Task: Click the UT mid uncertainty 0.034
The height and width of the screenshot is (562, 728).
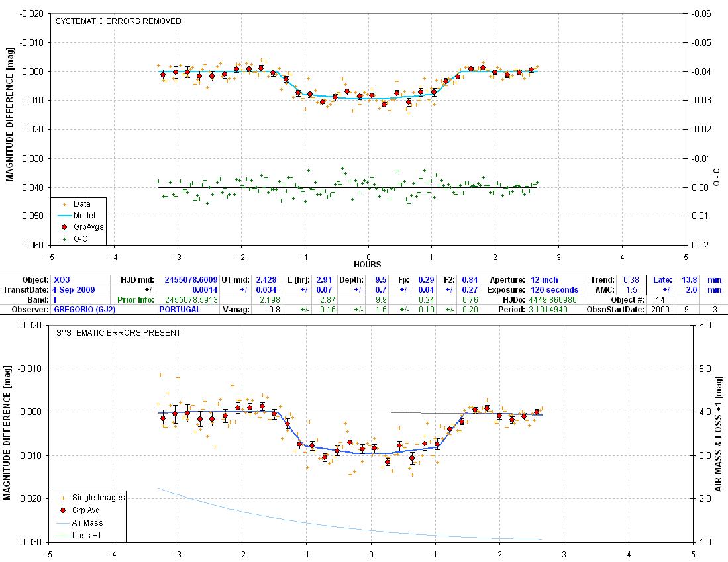Action: 266,289
